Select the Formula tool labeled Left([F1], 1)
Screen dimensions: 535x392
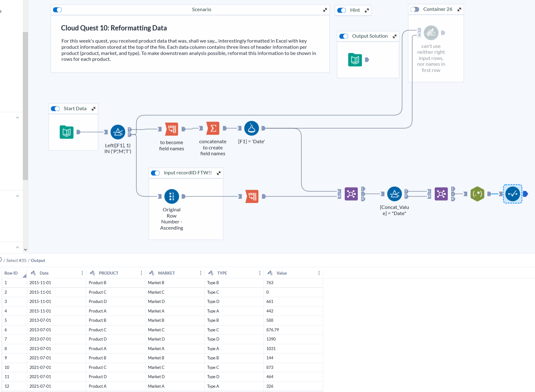tap(117, 132)
